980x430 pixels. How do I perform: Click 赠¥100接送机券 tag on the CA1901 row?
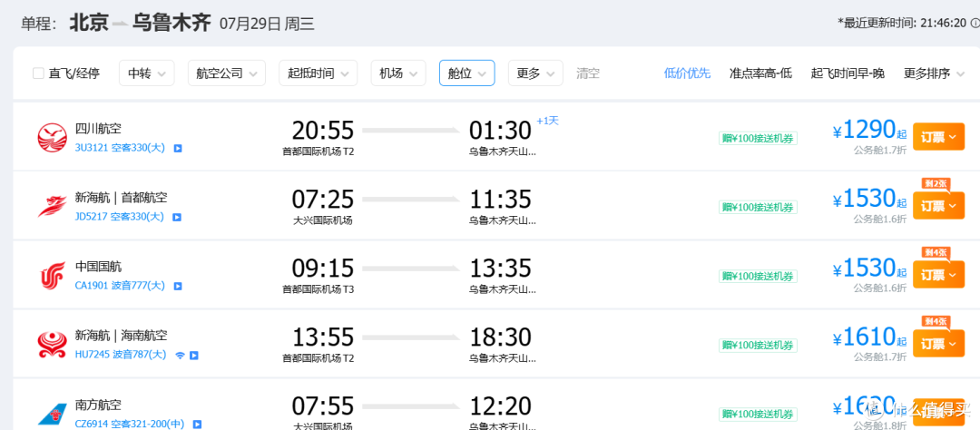pos(758,276)
